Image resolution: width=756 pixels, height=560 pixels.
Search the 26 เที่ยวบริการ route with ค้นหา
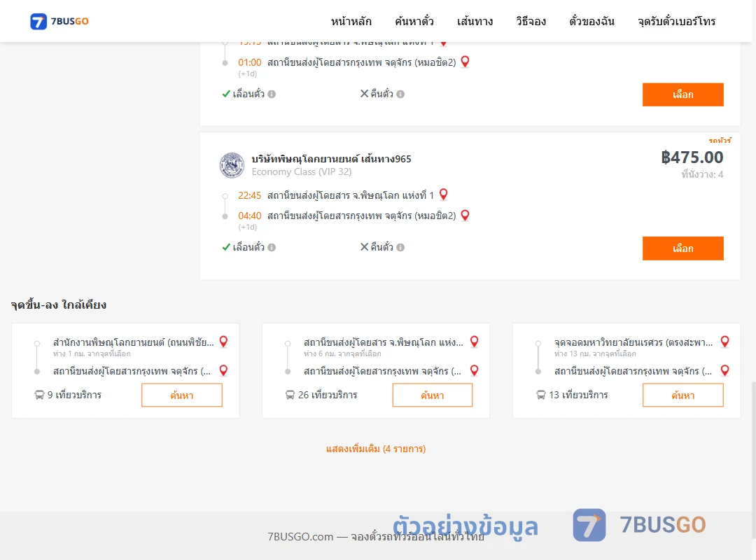coord(433,395)
